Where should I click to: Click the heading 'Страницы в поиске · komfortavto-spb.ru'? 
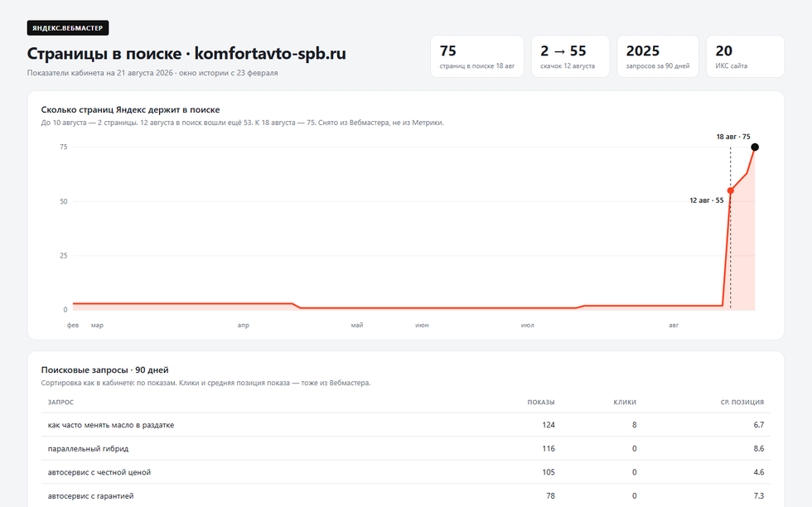[186, 53]
